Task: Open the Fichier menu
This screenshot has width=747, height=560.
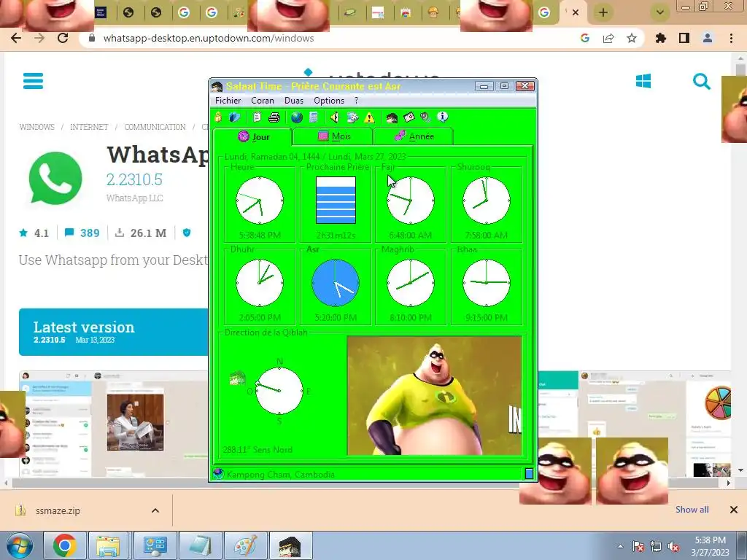Action: click(228, 101)
